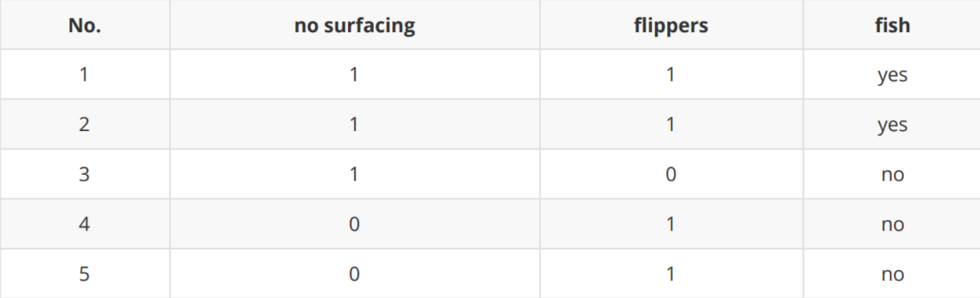980x298 pixels.
Task: Click row 1 fish value "yes"
Action: click(x=892, y=75)
